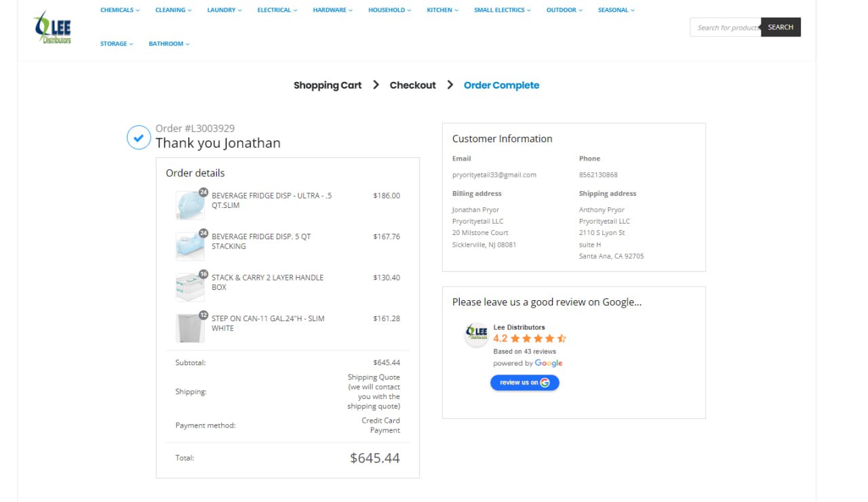Open the Hardware dropdown menu

coord(333,10)
